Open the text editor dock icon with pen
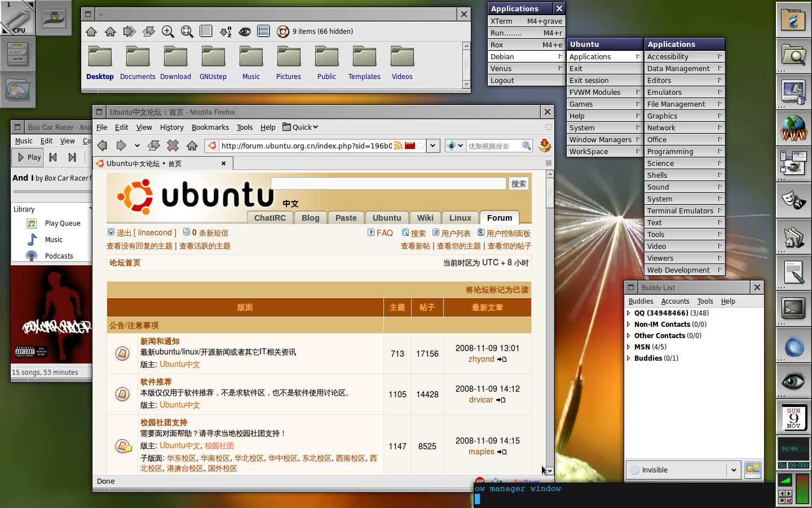 coord(794,273)
